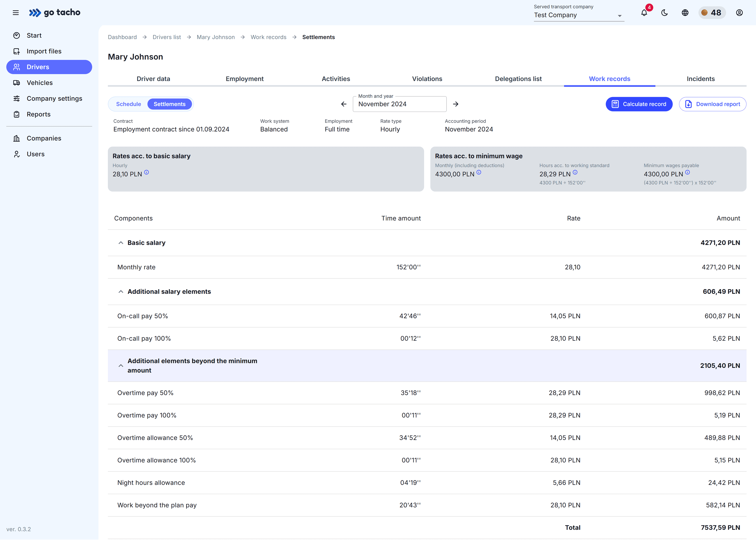Image resolution: width=756 pixels, height=540 pixels.
Task: Open the Month and year field
Action: point(399,104)
